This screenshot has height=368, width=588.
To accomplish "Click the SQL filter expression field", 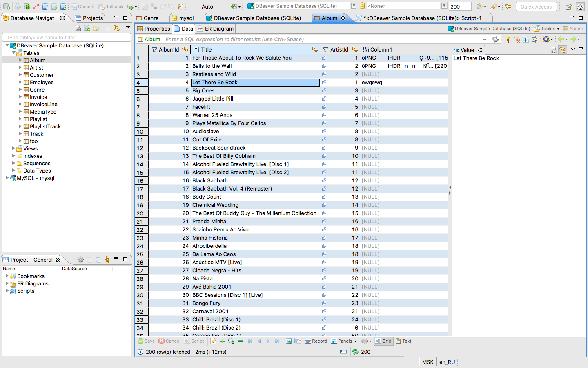I will [323, 39].
